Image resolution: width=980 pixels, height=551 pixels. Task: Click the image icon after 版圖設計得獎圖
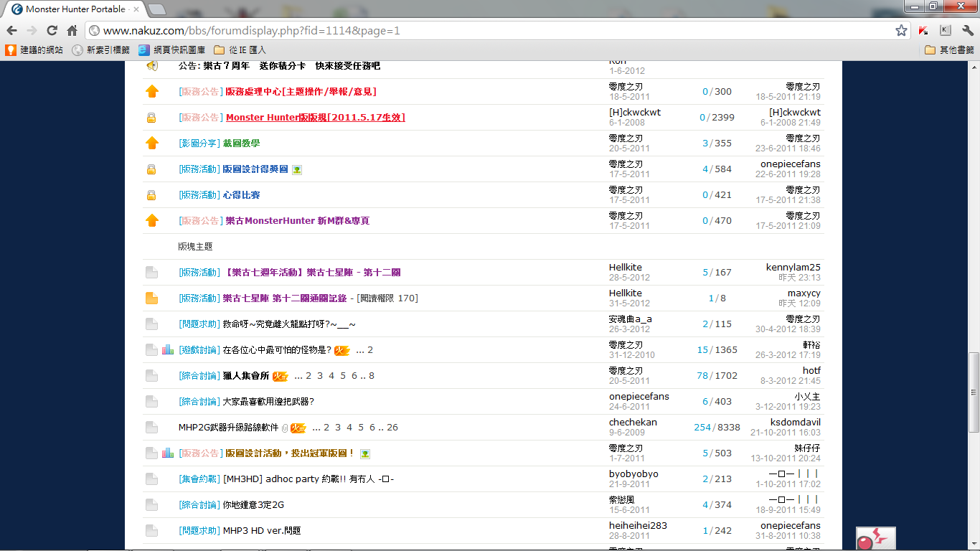[297, 169]
